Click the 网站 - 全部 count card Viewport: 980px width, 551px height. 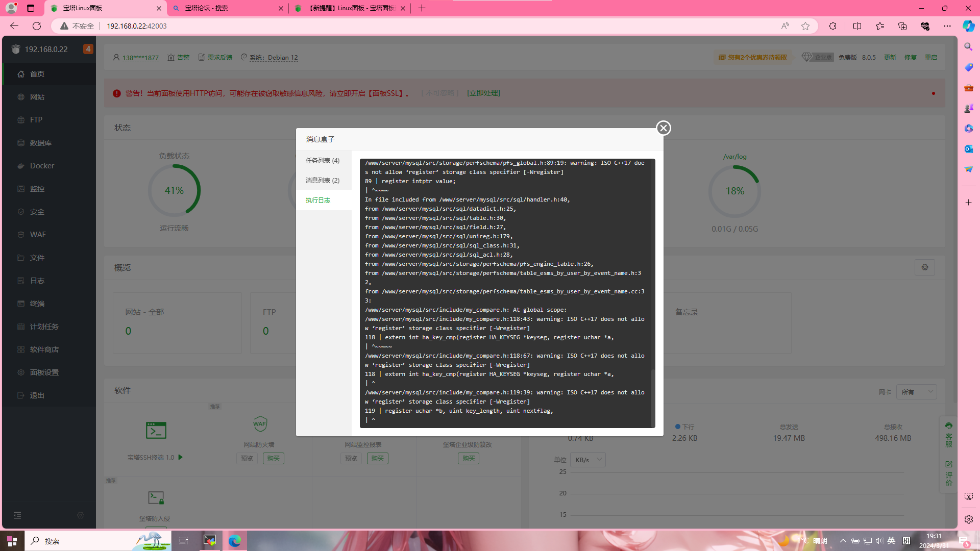coord(177,323)
